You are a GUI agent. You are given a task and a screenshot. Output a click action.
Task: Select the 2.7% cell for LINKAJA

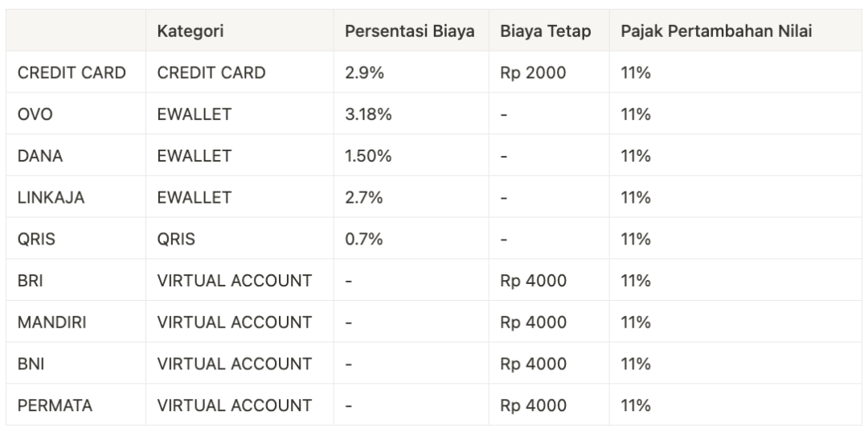pyautogui.click(x=365, y=198)
